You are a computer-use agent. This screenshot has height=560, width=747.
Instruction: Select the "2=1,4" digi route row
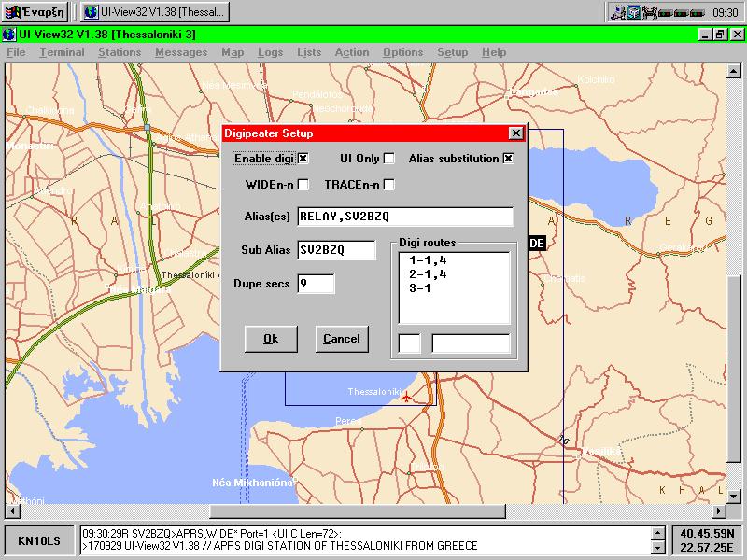454,273
